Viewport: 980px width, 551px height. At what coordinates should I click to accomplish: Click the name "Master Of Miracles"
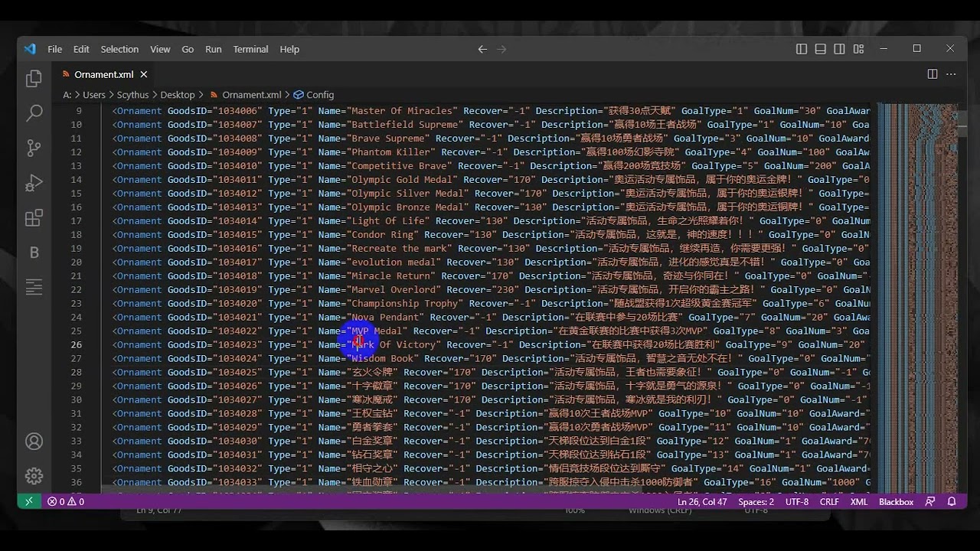click(x=401, y=111)
